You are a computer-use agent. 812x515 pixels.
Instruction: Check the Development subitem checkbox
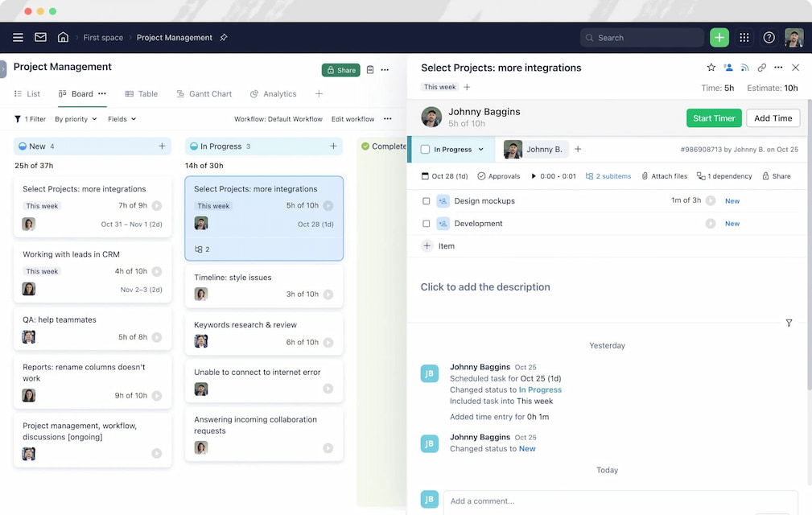(x=427, y=224)
